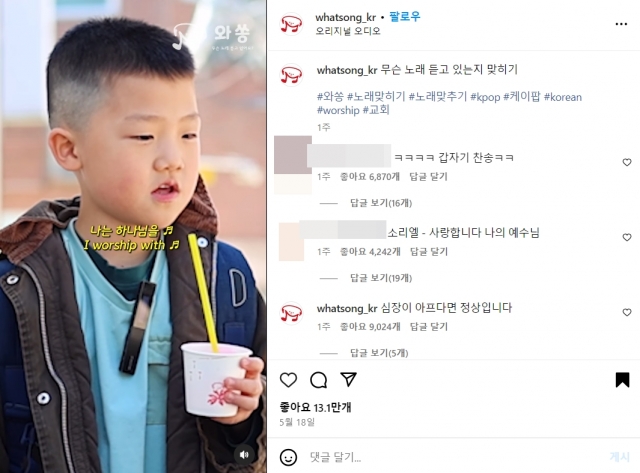Mute the video with the speaker icon

pyautogui.click(x=244, y=455)
